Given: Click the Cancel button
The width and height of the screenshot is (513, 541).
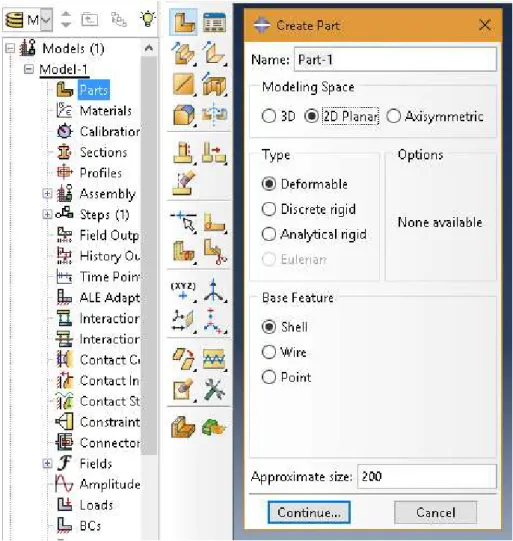Looking at the screenshot, I should coord(436,512).
